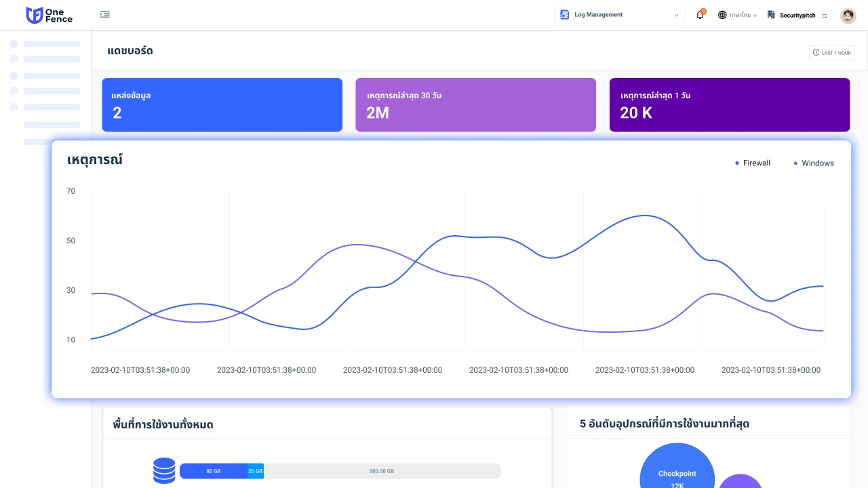Toggle the Windows series in chart legend
The width and height of the screenshot is (868, 488).
pyautogui.click(x=813, y=163)
